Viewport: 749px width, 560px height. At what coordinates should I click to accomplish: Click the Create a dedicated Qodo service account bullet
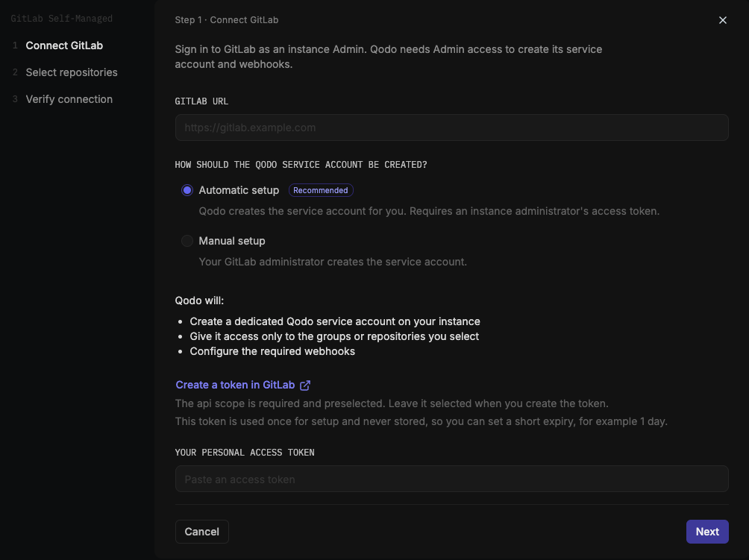click(x=335, y=322)
